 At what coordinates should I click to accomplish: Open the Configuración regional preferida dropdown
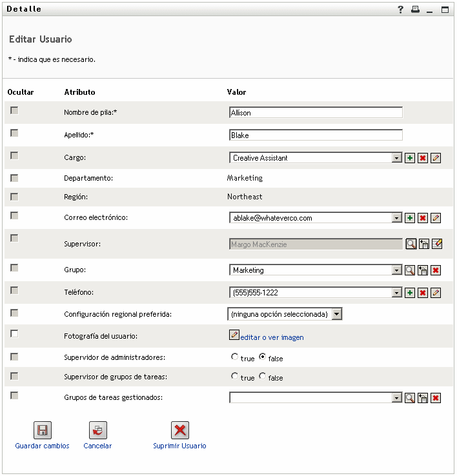coord(337,314)
